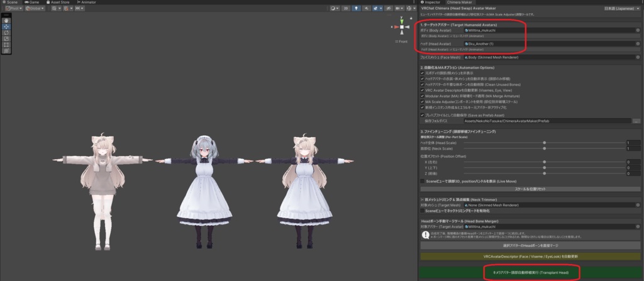Screen dimensions: 644x281
Task: Click the scene gizmo center cube
Action: click(402, 27)
